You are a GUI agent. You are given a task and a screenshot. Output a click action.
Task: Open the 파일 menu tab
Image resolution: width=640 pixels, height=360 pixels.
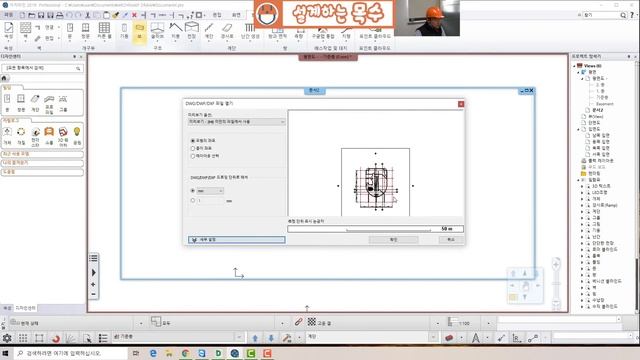click(x=9, y=15)
